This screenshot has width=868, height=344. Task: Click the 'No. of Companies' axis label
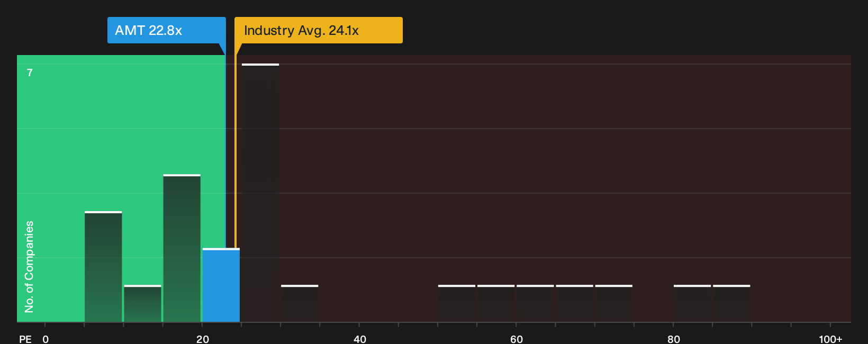coord(29,267)
